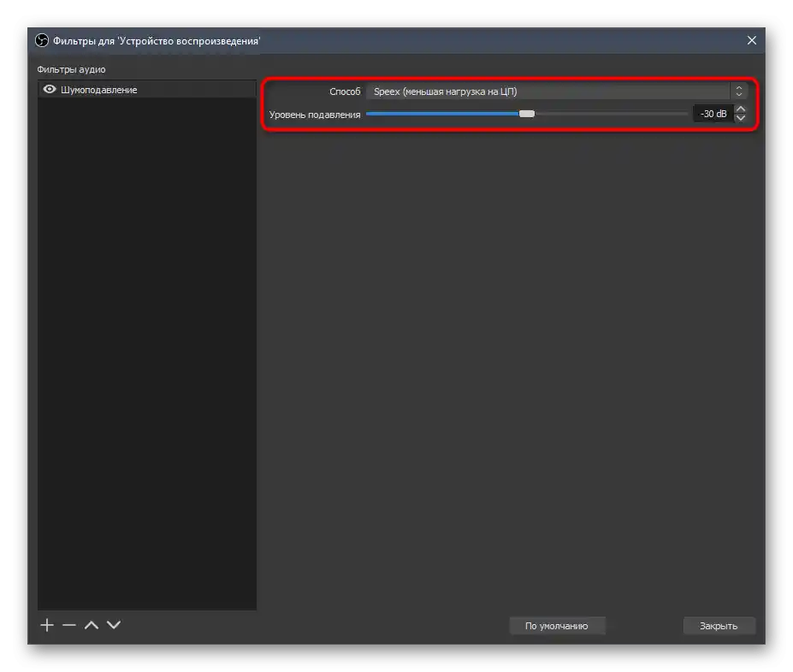The image size is (793, 672).
Task: Click the OBS logo in title bar
Action: point(42,40)
